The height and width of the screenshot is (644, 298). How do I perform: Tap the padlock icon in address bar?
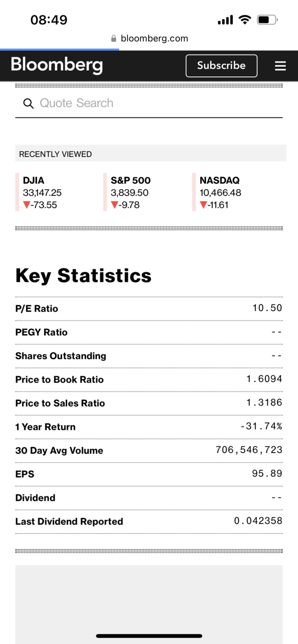114,39
